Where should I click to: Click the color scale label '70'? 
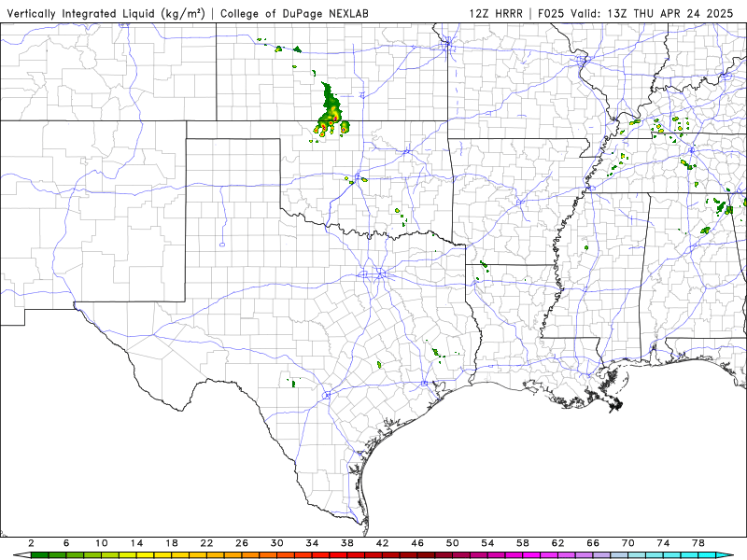coord(628,543)
